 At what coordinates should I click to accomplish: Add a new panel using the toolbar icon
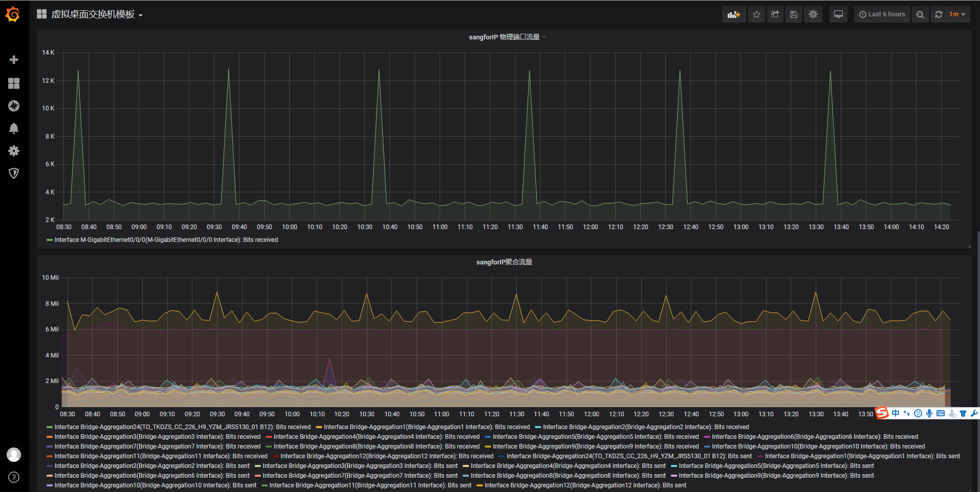tap(733, 14)
